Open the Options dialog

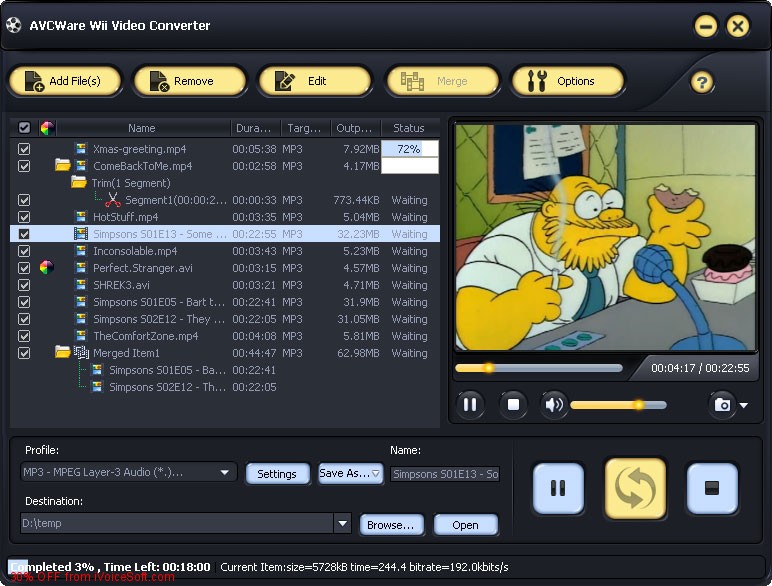coord(568,81)
